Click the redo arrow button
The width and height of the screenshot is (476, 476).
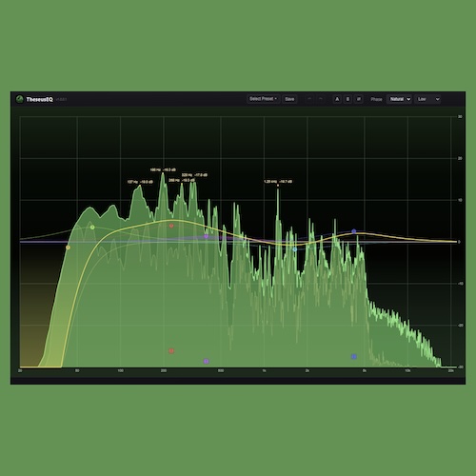point(321,99)
